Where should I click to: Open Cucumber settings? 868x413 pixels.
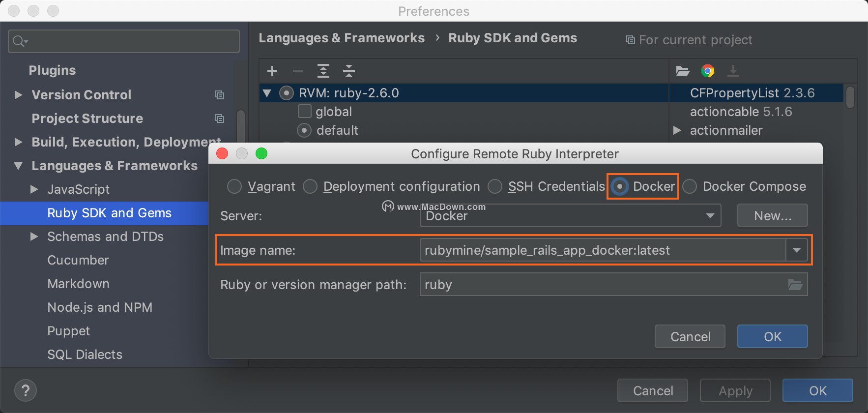tap(78, 260)
